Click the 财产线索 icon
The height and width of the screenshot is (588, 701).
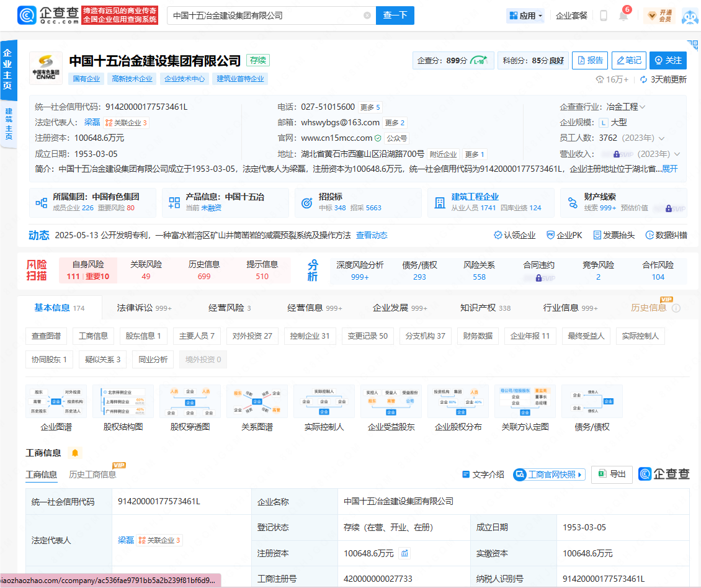pyautogui.click(x=573, y=203)
